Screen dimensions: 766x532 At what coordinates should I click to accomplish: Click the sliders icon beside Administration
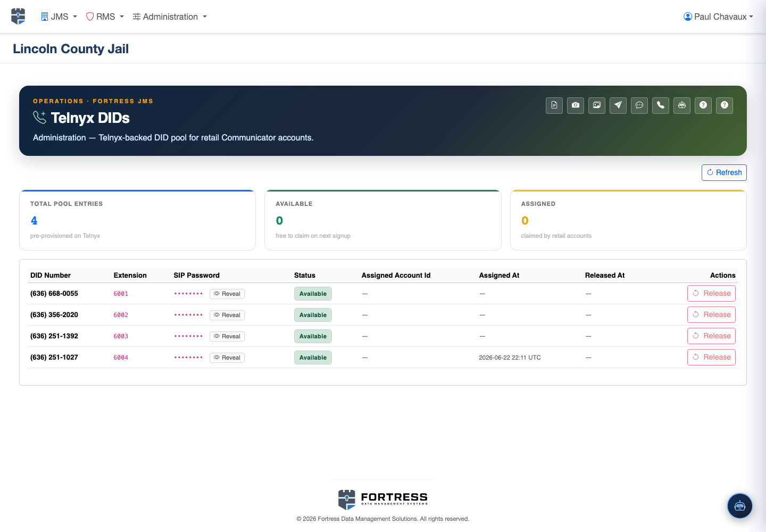point(137,16)
